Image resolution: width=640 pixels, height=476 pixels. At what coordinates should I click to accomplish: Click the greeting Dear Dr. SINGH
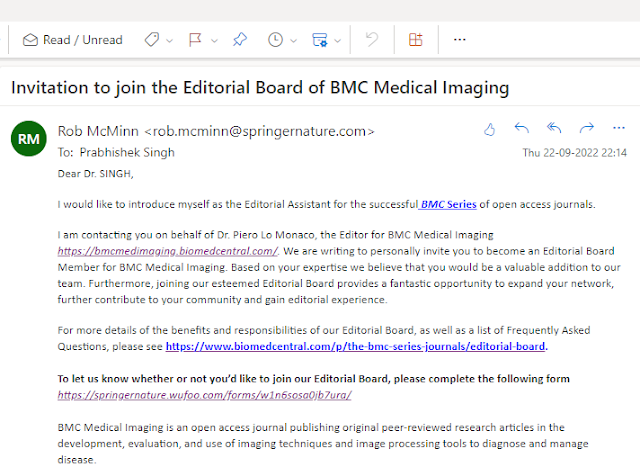point(96,174)
